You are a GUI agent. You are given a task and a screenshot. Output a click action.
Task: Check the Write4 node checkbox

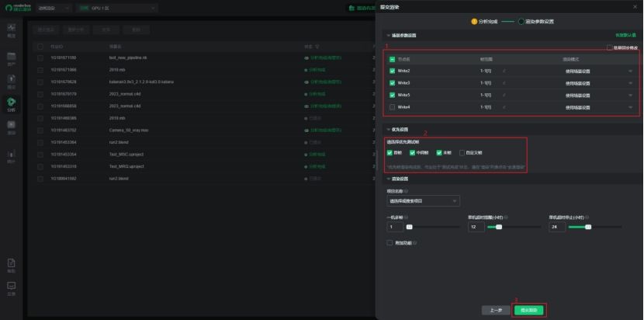(x=393, y=107)
